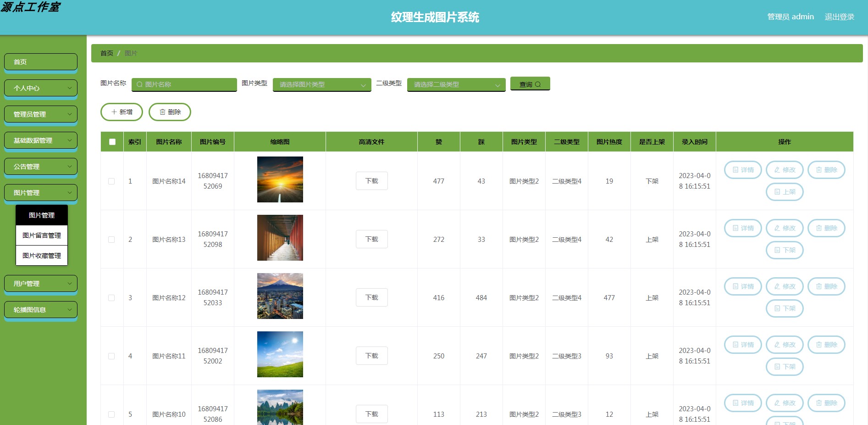Click the trash icon on the bulk 删除 button
The width and height of the screenshot is (868, 425).
tap(163, 112)
